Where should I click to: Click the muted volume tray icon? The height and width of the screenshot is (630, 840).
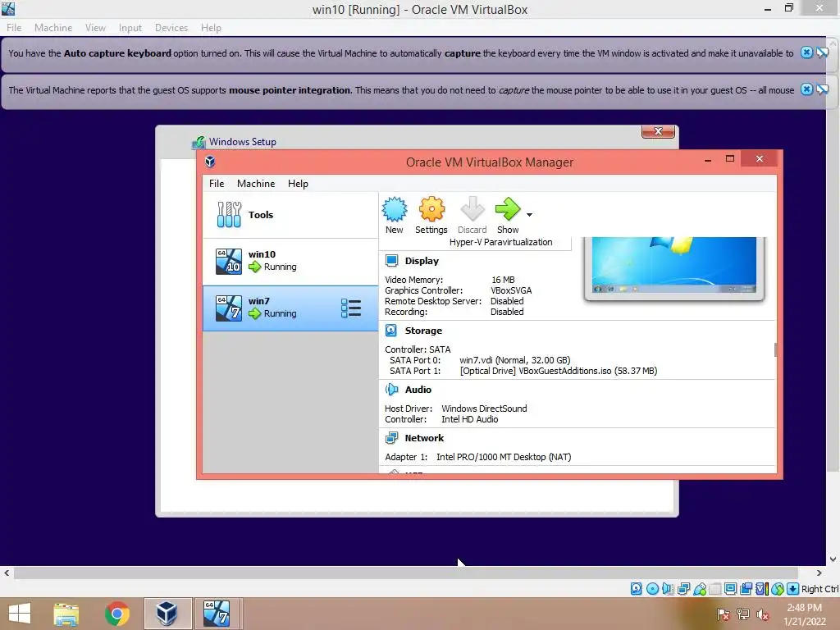762,614
